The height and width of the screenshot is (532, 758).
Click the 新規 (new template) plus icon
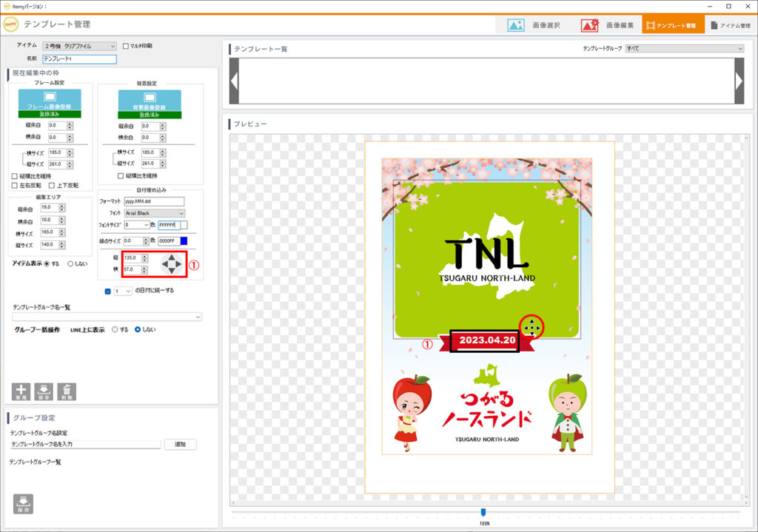point(21,391)
